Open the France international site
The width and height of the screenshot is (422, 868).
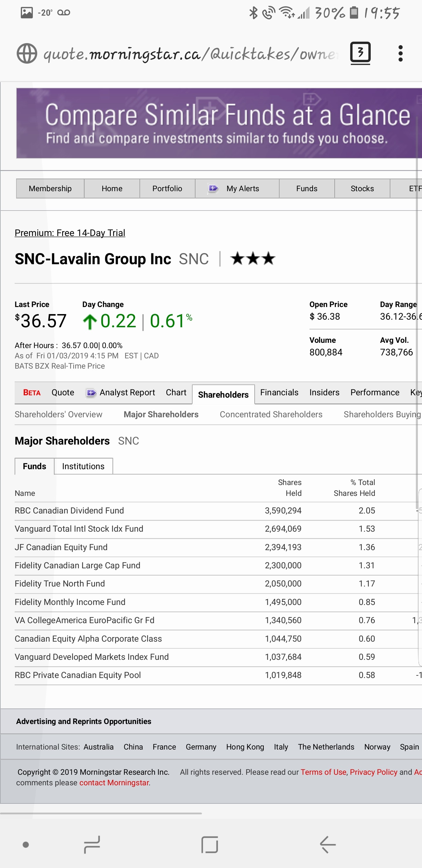coord(164,747)
